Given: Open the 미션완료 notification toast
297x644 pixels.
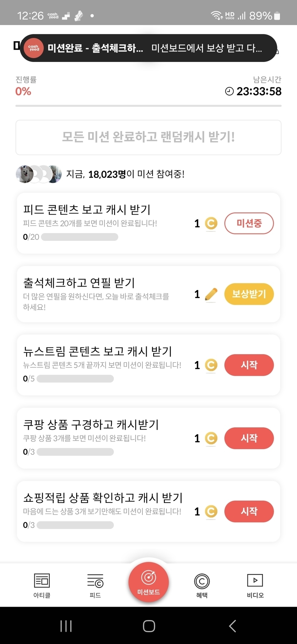Looking at the screenshot, I should pos(154,48).
